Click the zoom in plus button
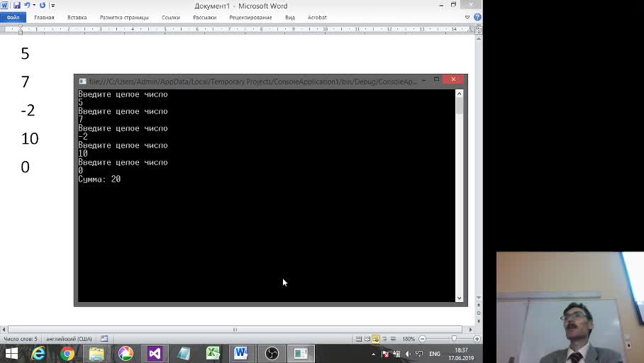This screenshot has height=363, width=644. (477, 339)
